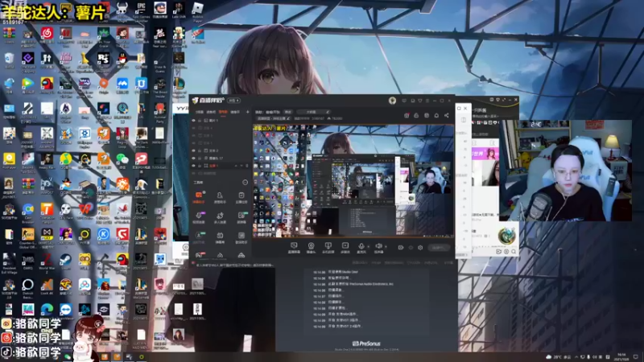Add a multimedia source from bottom bar

(x=345, y=248)
